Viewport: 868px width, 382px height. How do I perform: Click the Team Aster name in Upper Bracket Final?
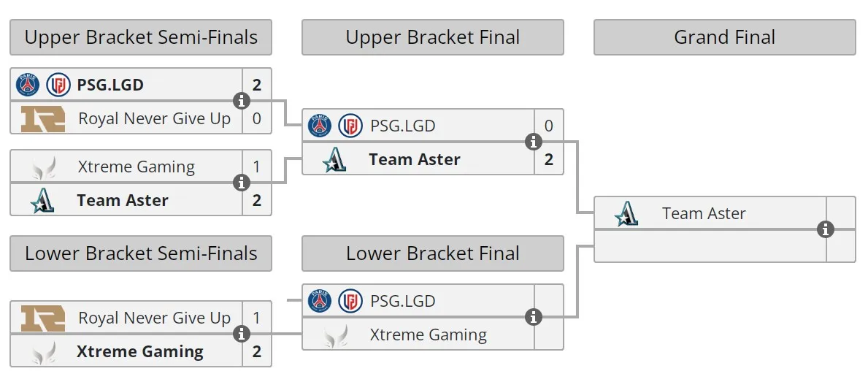pos(415,159)
